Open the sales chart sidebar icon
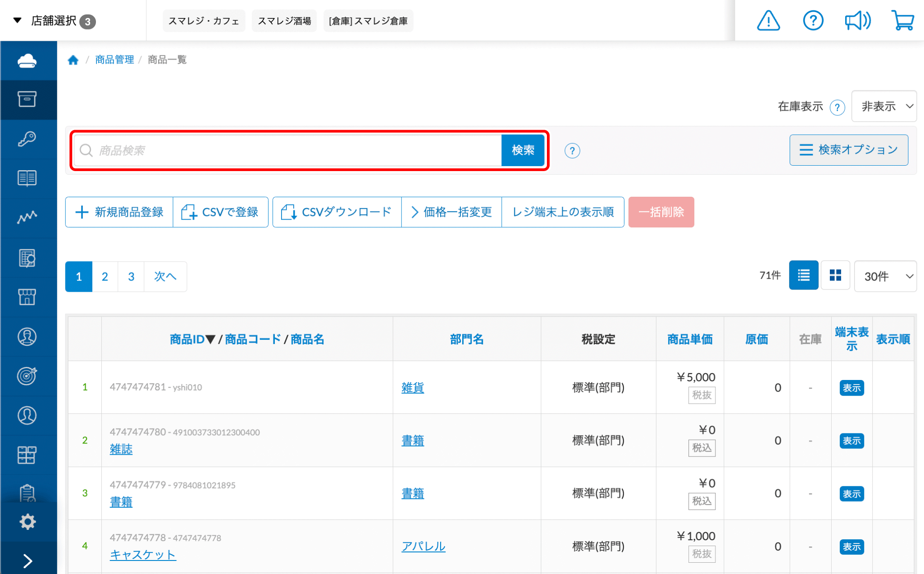This screenshot has width=924, height=574. [27, 218]
